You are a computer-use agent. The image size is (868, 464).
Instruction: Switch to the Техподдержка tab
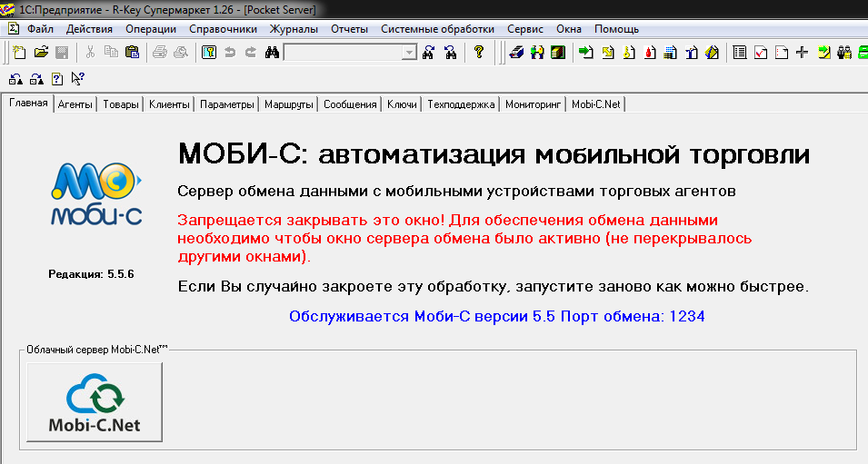(x=461, y=104)
